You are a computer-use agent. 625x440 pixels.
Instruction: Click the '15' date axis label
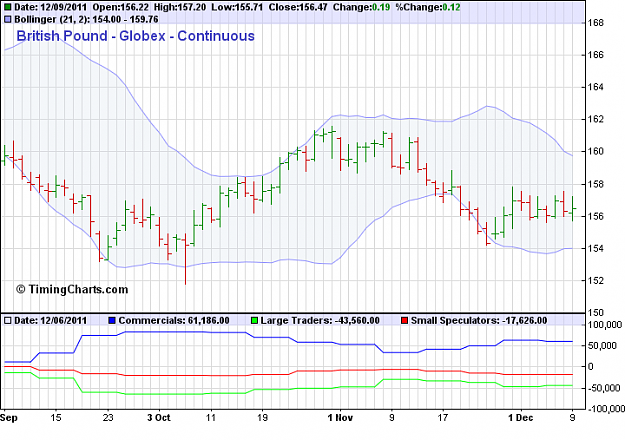point(56,418)
